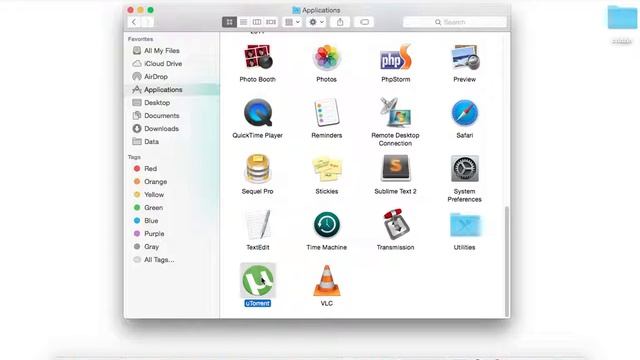Click the vertical scrollbar thumb
The width and height of the screenshot is (640, 360).
click(x=507, y=261)
